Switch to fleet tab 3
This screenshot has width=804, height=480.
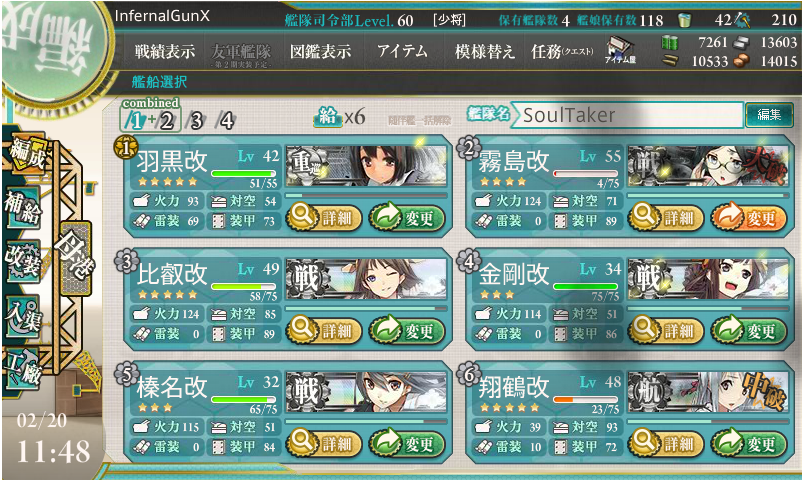coord(196,120)
